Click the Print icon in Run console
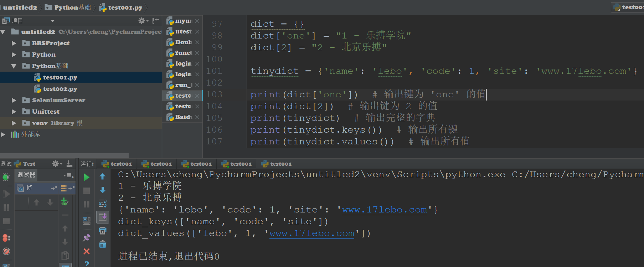The width and height of the screenshot is (644, 267). pyautogui.click(x=103, y=231)
